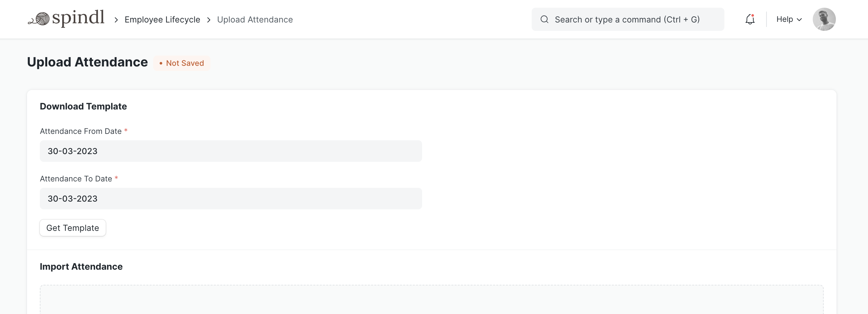The height and width of the screenshot is (314, 868).
Task: Focus the search command bar
Action: point(627,19)
